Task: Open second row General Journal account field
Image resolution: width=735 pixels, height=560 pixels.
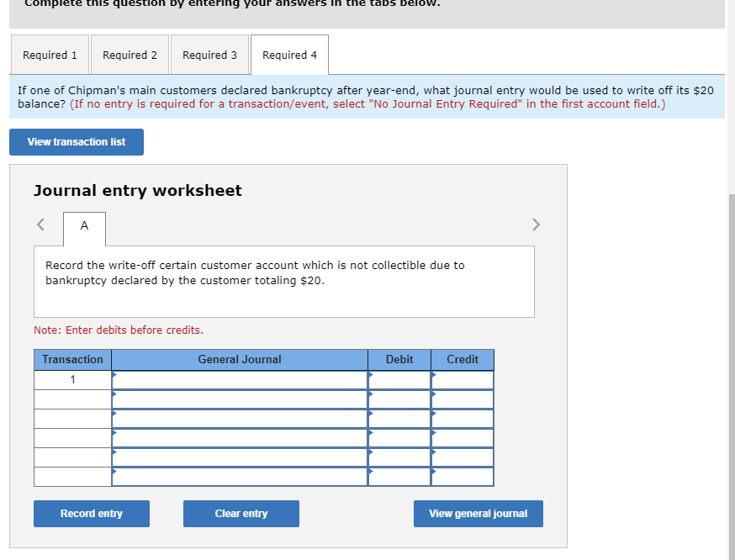Action: [240, 399]
